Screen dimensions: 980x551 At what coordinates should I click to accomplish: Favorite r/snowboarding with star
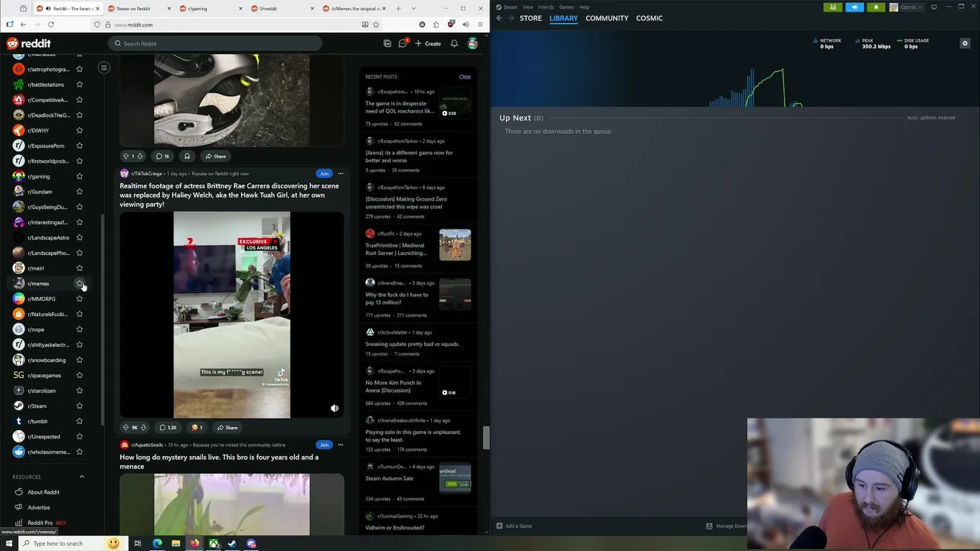click(x=79, y=360)
